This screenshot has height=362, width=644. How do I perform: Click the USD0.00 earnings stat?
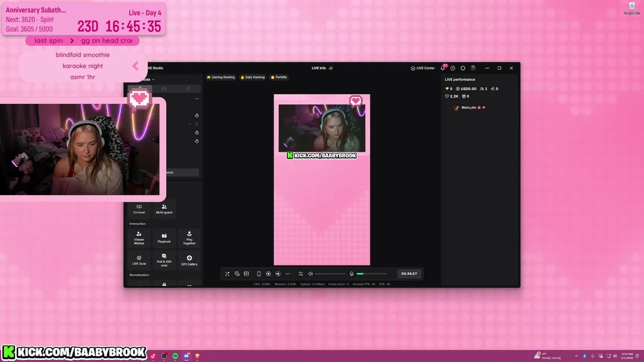[x=466, y=89]
